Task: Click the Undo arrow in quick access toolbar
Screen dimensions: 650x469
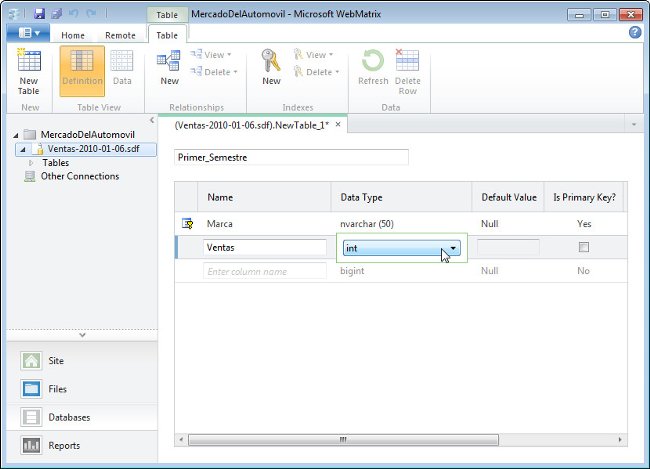Action: [74, 13]
